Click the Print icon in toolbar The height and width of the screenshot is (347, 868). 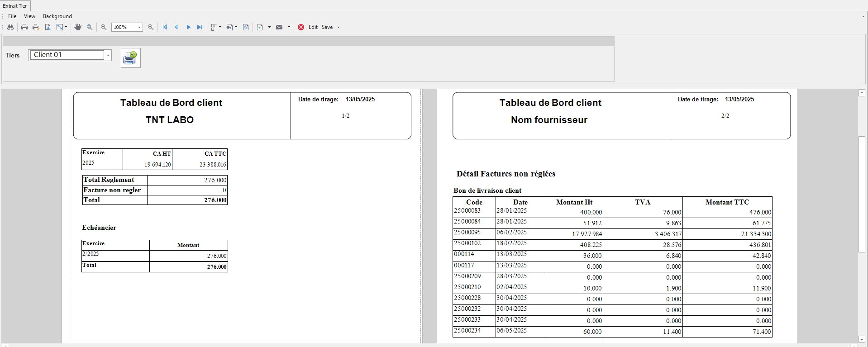pyautogui.click(x=24, y=27)
